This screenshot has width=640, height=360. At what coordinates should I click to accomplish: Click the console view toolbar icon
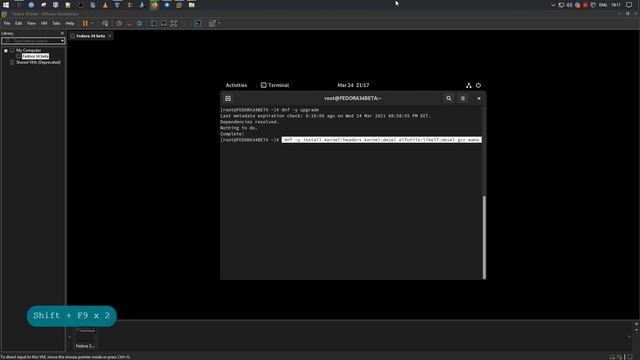pos(198,24)
